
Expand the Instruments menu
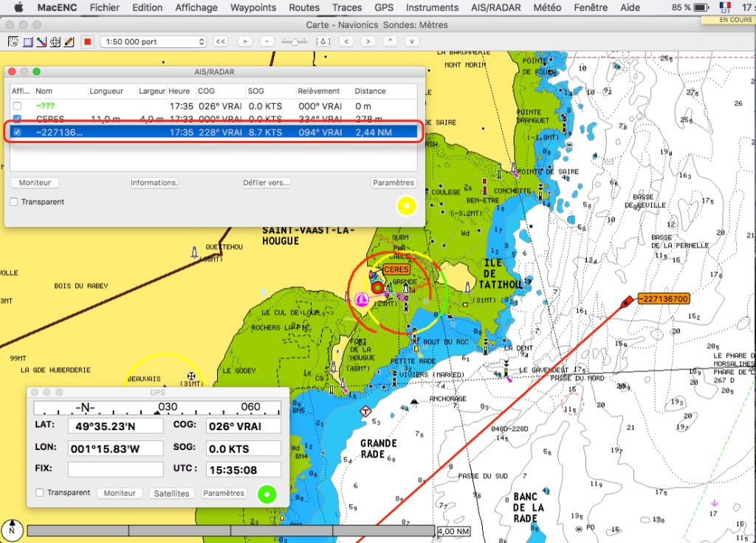(x=432, y=7)
